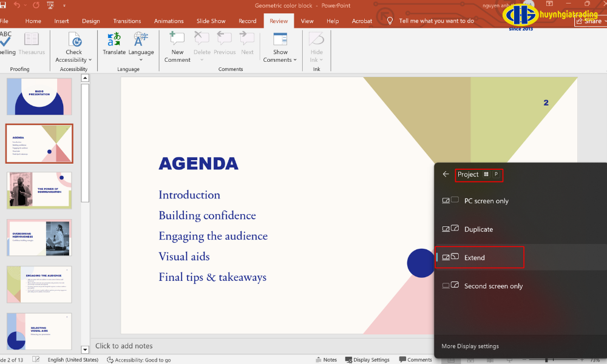Click the New Comment icon

[177, 40]
